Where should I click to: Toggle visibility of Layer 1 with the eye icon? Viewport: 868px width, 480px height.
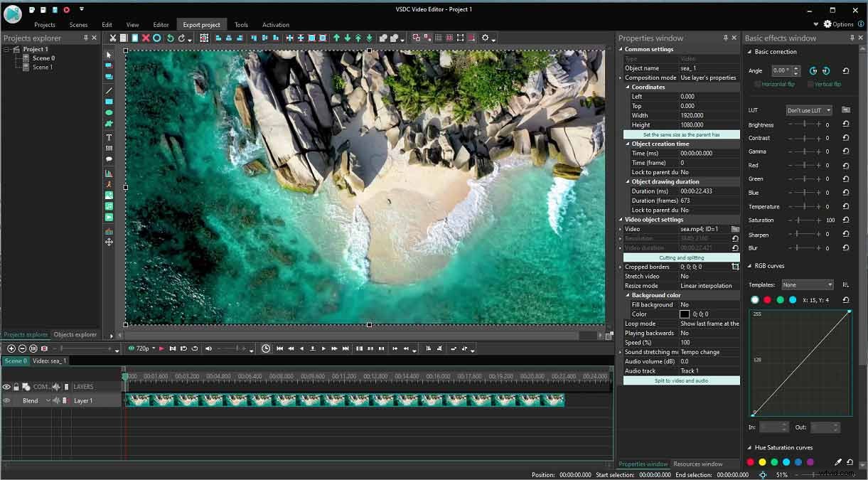click(x=7, y=400)
